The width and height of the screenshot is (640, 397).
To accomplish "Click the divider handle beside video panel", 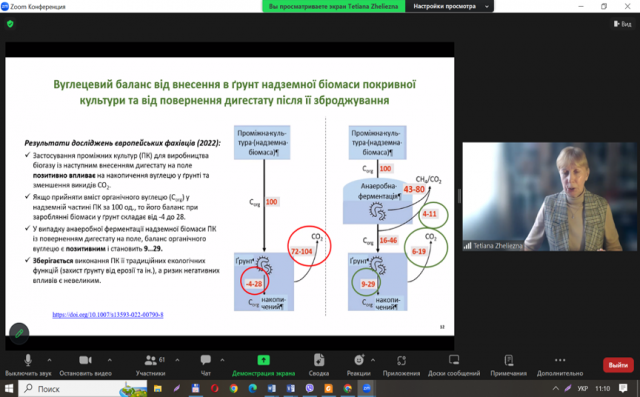I will tap(459, 196).
